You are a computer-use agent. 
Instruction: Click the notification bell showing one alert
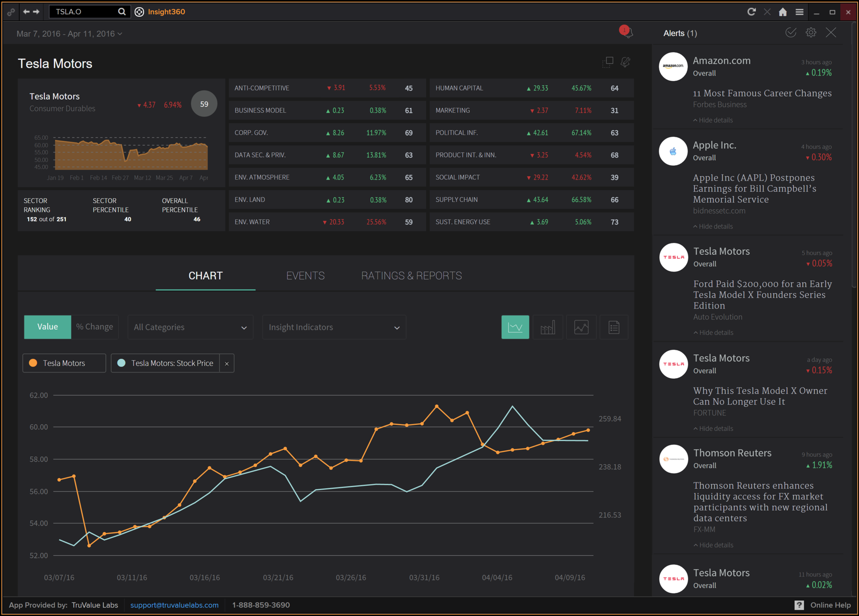[626, 32]
